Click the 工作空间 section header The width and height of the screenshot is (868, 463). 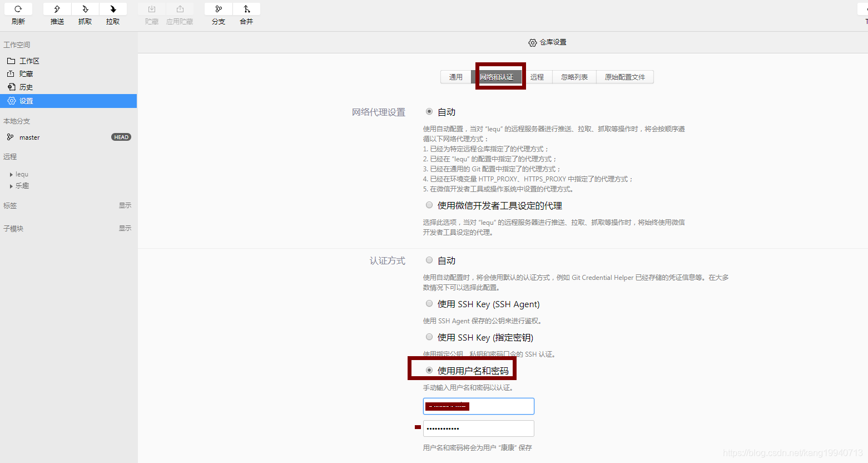click(x=17, y=45)
